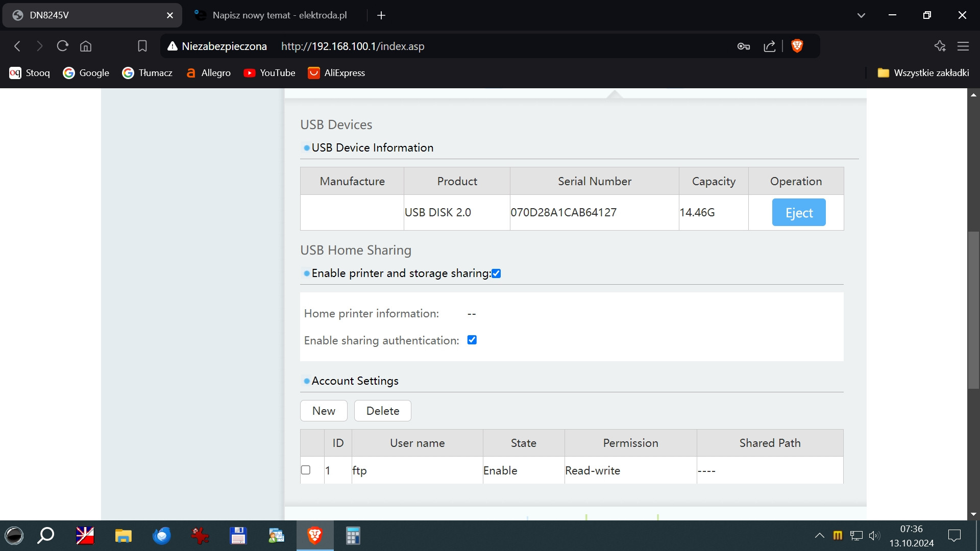Viewport: 980px width, 551px height.
Task: Expand hidden icons in the system tray
Action: 819,536
